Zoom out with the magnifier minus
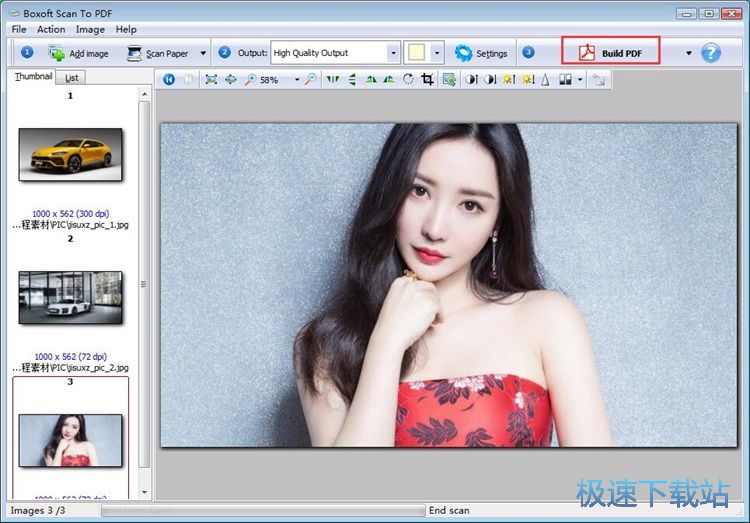750x523 pixels. click(x=311, y=79)
